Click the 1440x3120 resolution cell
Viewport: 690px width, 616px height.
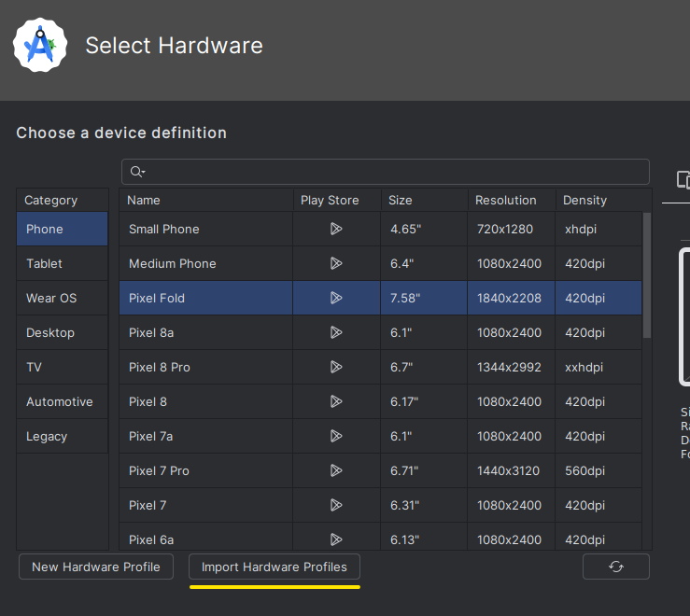pyautogui.click(x=511, y=470)
